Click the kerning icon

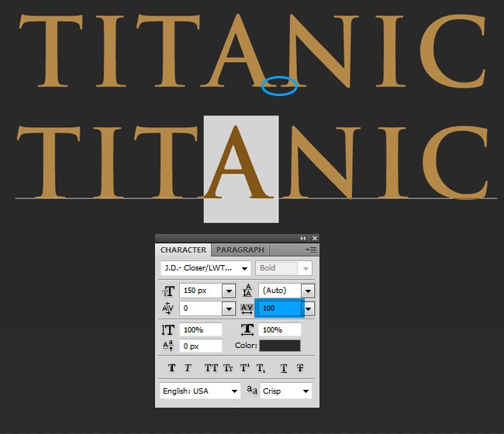(167, 308)
